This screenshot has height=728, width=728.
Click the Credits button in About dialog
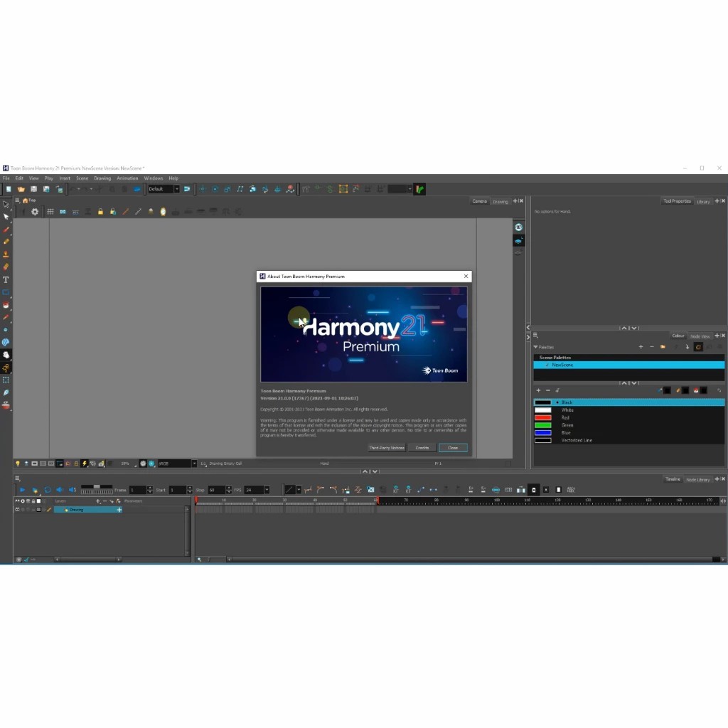(x=422, y=448)
